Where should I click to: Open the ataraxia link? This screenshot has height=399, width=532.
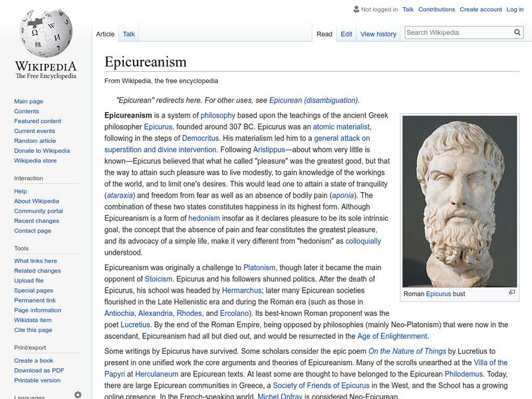[120, 196]
